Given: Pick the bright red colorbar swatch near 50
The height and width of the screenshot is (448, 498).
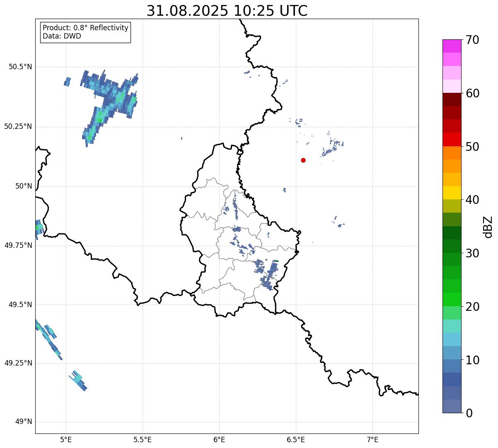Looking at the screenshot, I should [452, 140].
